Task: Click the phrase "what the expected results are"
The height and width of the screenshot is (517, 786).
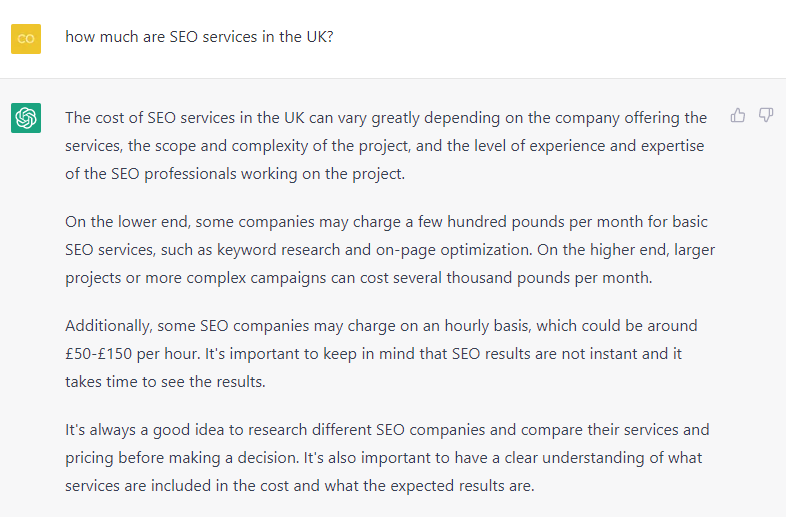Action: pos(429,486)
